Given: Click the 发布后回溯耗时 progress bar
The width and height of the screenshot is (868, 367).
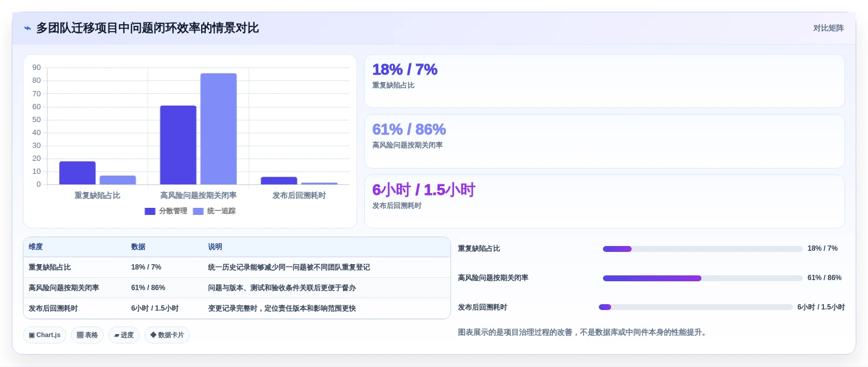Looking at the screenshot, I should click(696, 307).
